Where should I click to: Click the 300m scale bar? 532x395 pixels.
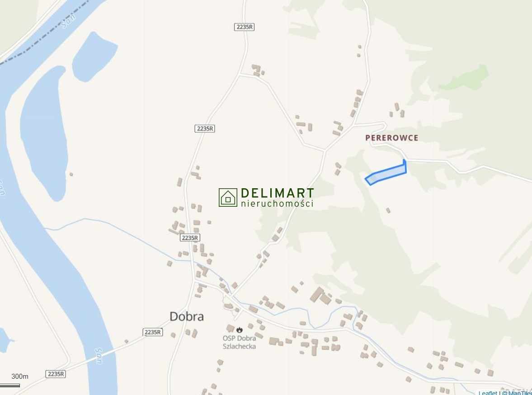click(10, 385)
